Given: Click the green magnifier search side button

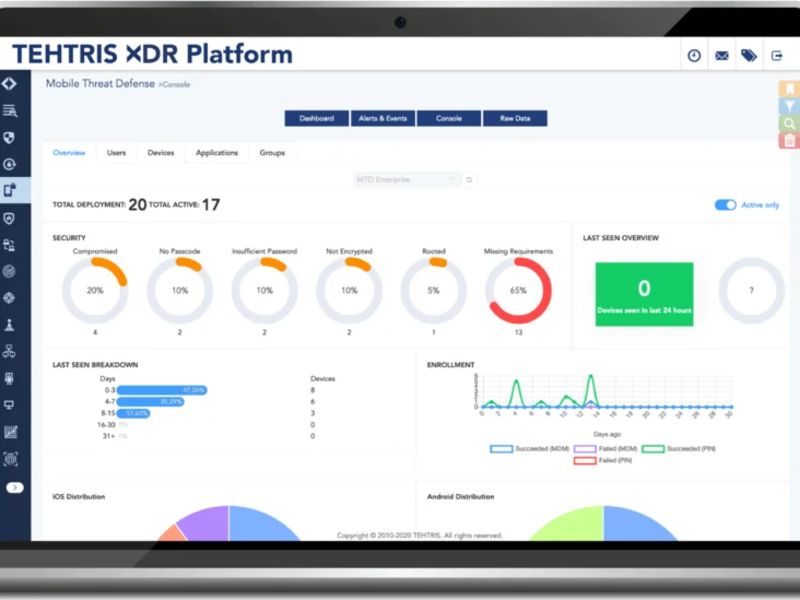Looking at the screenshot, I should [x=789, y=123].
